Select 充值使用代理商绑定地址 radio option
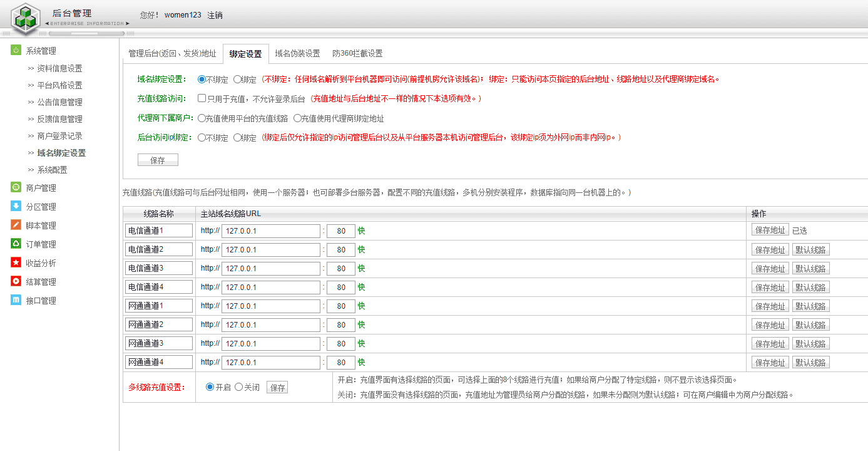This screenshot has width=868, height=451. pyautogui.click(x=297, y=118)
